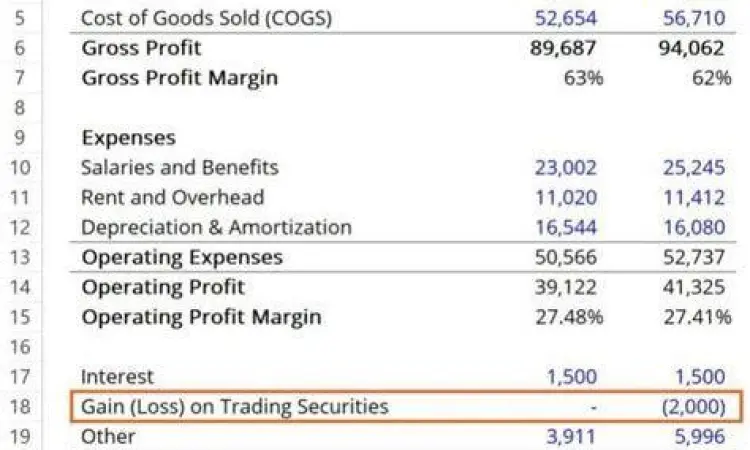Select the Depreciation & Amortization cell
750x450 pixels.
point(216,227)
